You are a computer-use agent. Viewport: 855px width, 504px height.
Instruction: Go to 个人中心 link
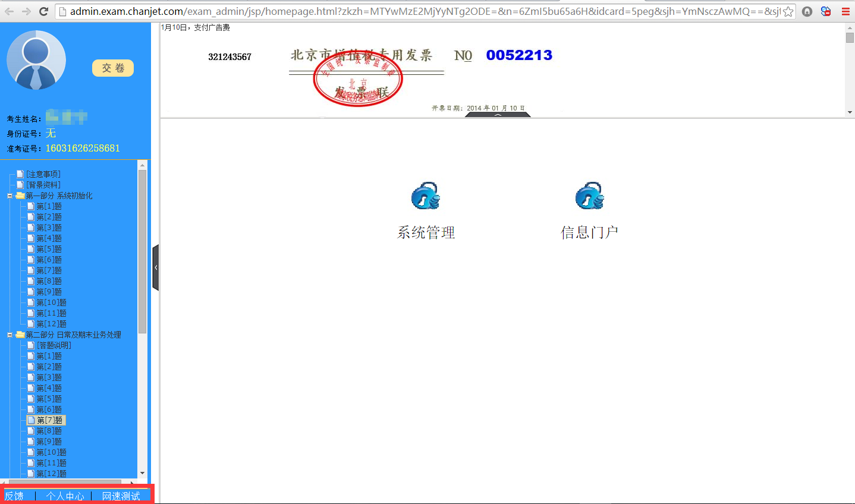tap(65, 496)
